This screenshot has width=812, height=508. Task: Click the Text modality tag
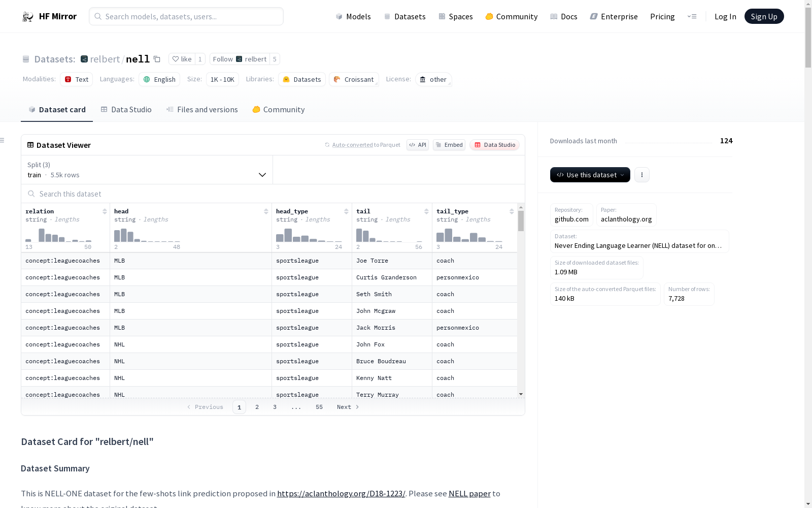[x=77, y=79]
